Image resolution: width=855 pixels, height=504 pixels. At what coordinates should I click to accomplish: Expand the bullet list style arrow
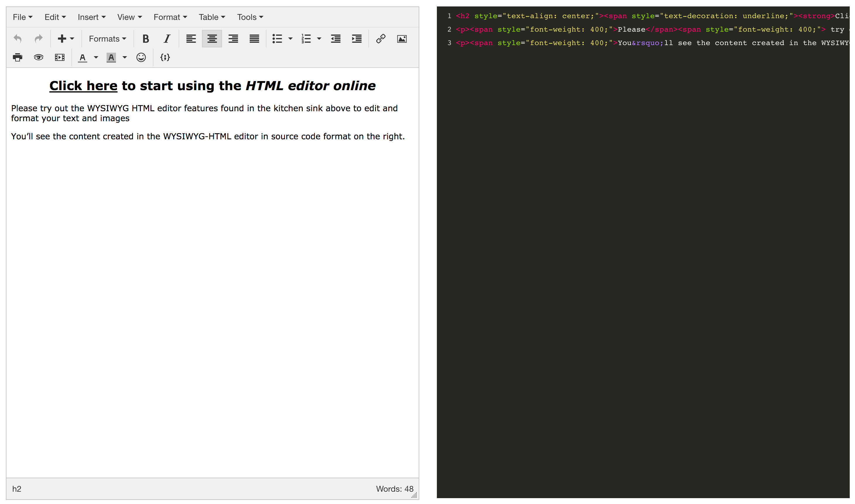(x=290, y=39)
